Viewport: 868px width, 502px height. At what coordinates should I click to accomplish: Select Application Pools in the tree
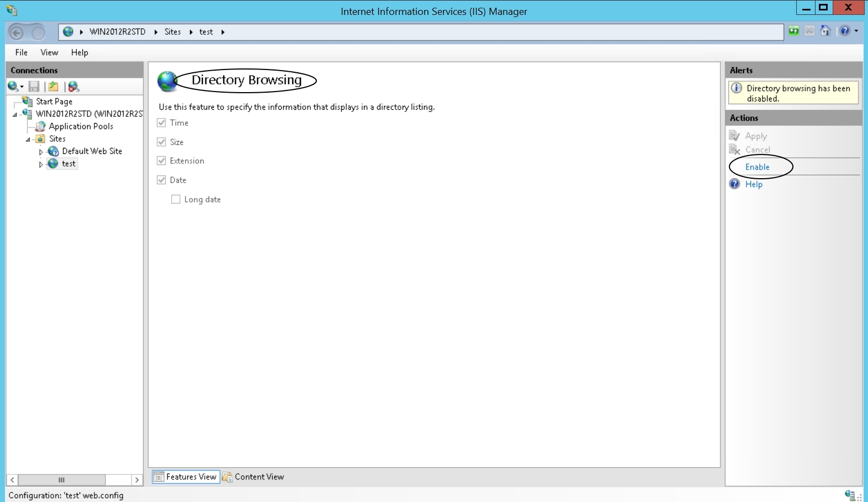coord(81,126)
